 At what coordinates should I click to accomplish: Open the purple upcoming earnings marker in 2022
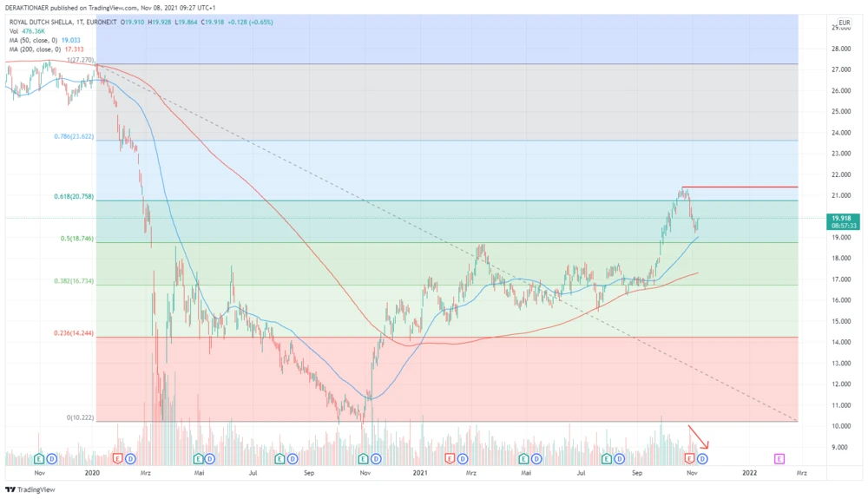tap(779, 457)
